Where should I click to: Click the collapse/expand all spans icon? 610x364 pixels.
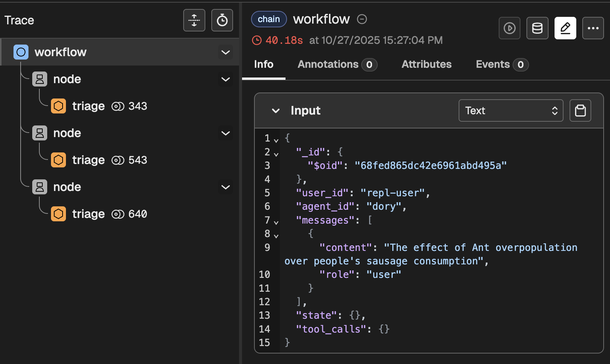[x=194, y=20]
